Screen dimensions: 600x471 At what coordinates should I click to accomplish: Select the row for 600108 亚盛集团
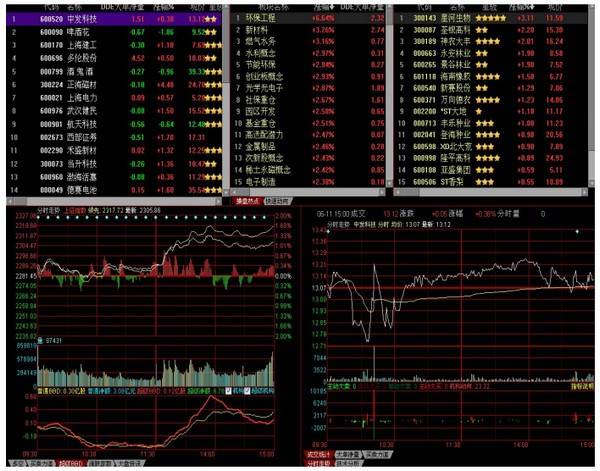tap(491, 170)
